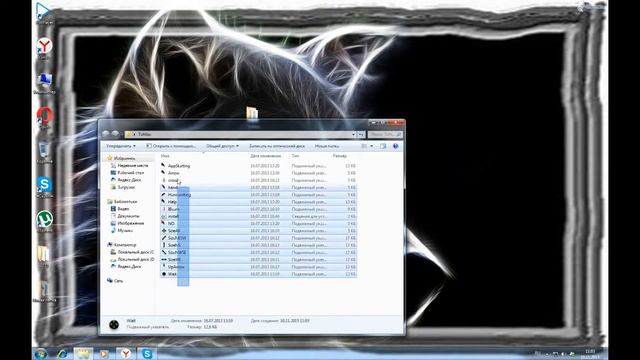
Task: Select the Computer desktop icon
Action: point(44,81)
